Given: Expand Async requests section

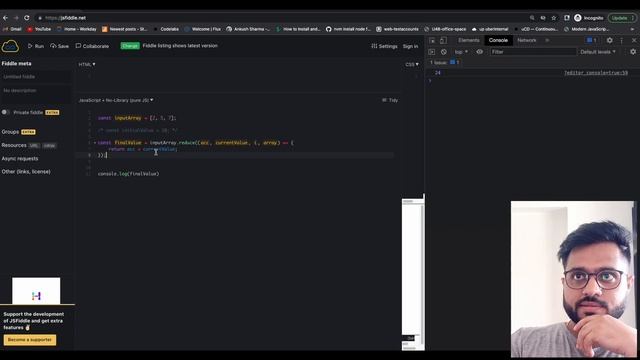Looking at the screenshot, I should pyautogui.click(x=20, y=159).
